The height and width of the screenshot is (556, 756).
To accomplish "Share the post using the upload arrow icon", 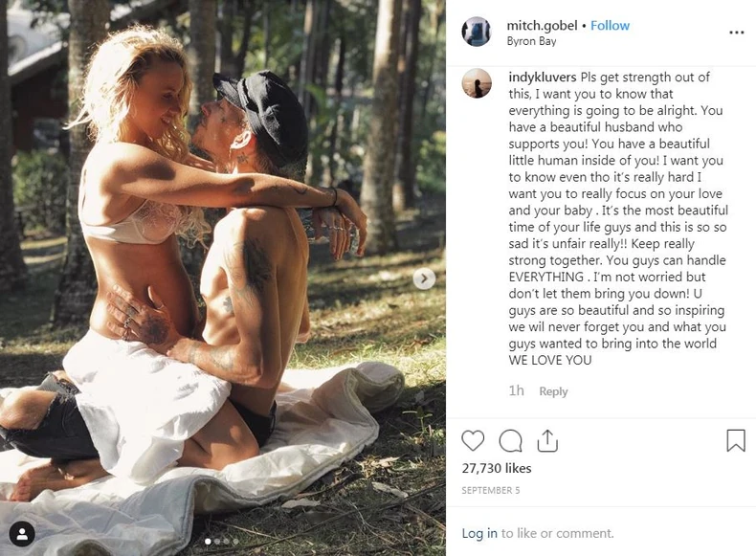I will tap(547, 440).
